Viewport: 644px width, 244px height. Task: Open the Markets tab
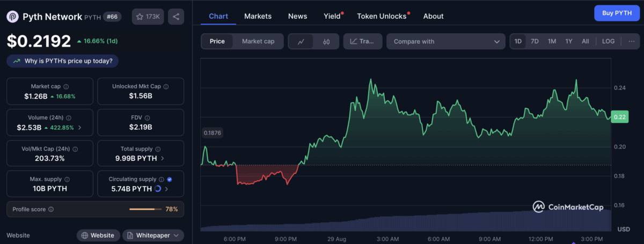click(x=258, y=16)
